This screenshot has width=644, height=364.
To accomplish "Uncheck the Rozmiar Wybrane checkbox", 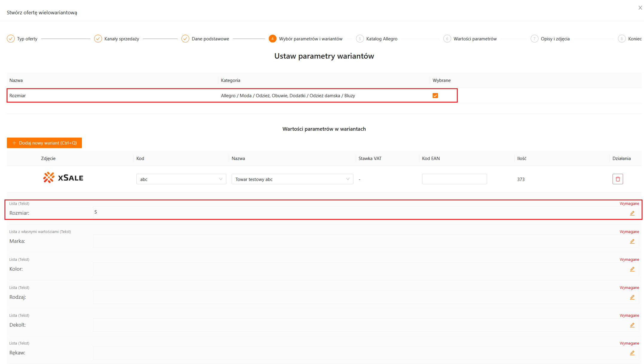I will tap(435, 96).
